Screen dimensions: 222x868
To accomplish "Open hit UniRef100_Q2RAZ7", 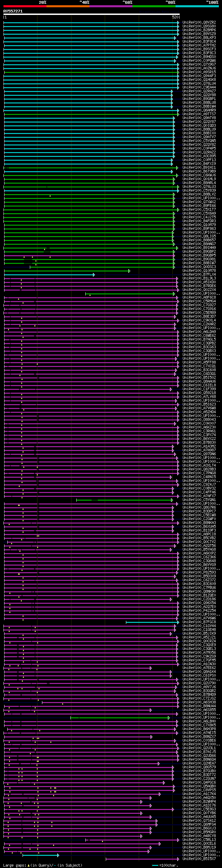I will coord(199,91).
